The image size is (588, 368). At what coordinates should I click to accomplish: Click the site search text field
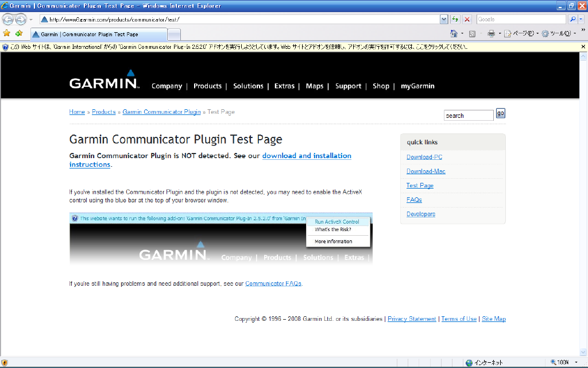click(469, 115)
